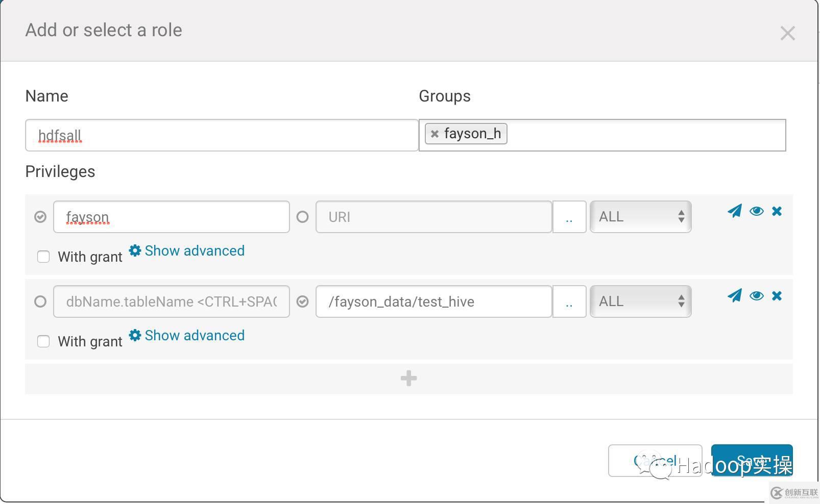Select URI radio button in first privilege row
The height and width of the screenshot is (504, 820).
point(302,217)
